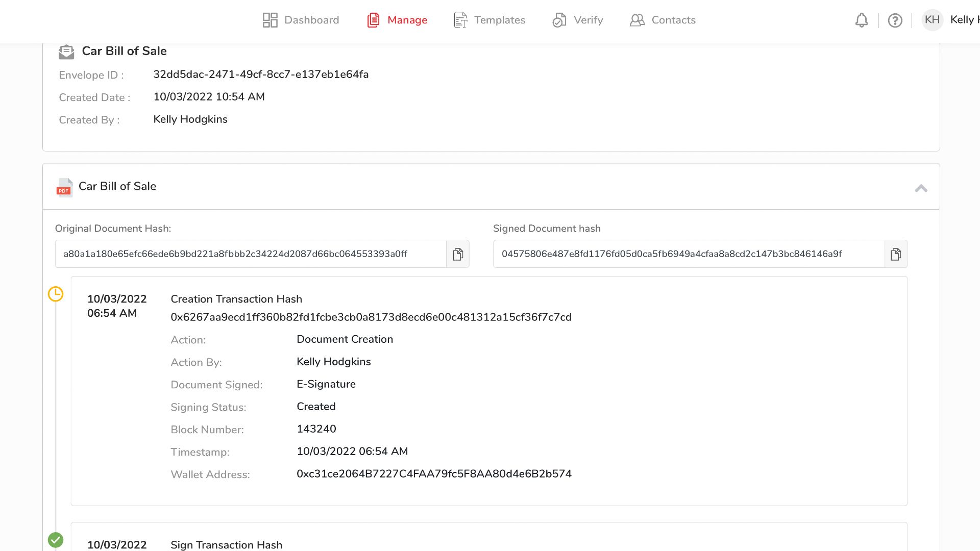Go to the Templates tab
980x551 pixels.
click(x=489, y=20)
